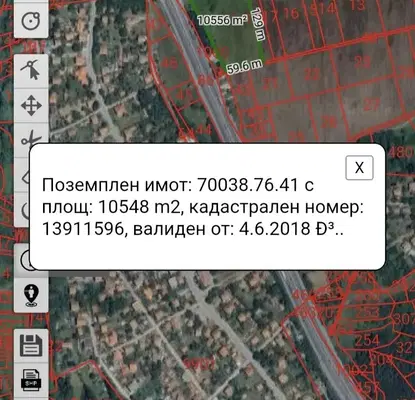Click parcel number 480 near popup corner
This screenshot has height=400, width=415.
[401, 152]
